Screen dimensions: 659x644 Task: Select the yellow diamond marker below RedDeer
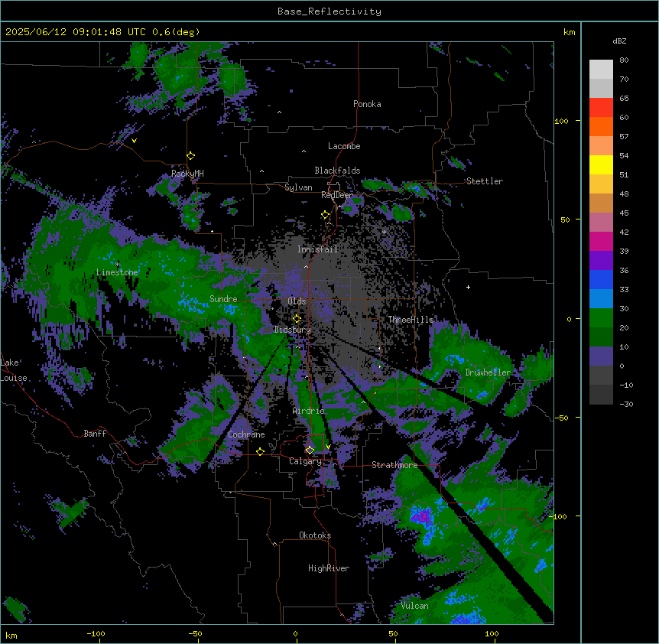(326, 215)
